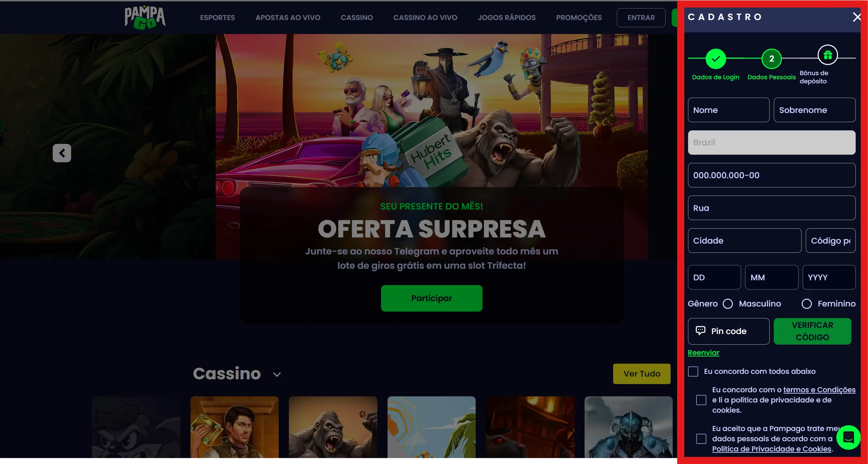Screen dimensions: 868x464
Task: Click the PampaGo logo
Action: click(x=145, y=18)
